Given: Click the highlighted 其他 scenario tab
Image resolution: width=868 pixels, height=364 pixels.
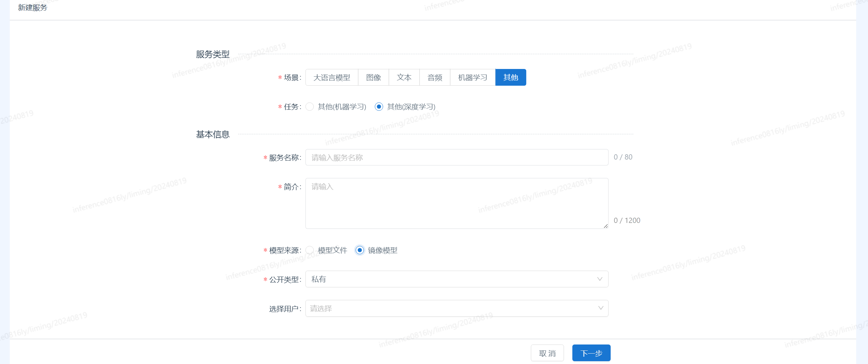Looking at the screenshot, I should click(x=510, y=77).
